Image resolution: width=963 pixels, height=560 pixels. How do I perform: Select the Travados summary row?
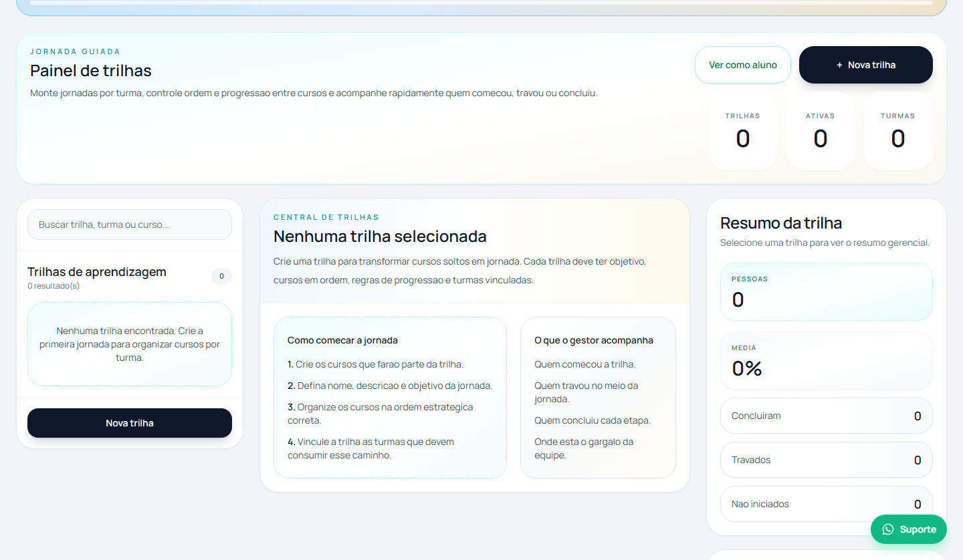tap(827, 460)
